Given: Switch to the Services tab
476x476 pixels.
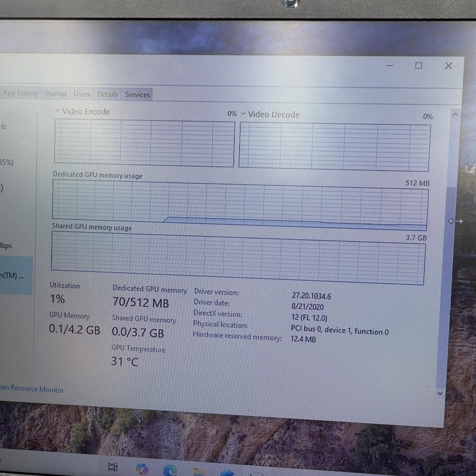Looking at the screenshot, I should (x=137, y=95).
